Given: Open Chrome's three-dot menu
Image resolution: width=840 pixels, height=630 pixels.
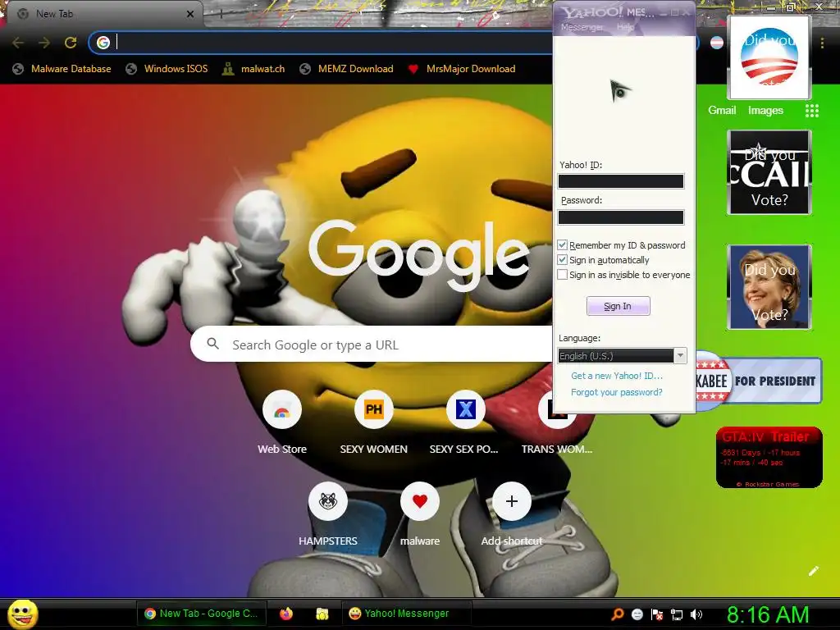Looking at the screenshot, I should click(822, 43).
